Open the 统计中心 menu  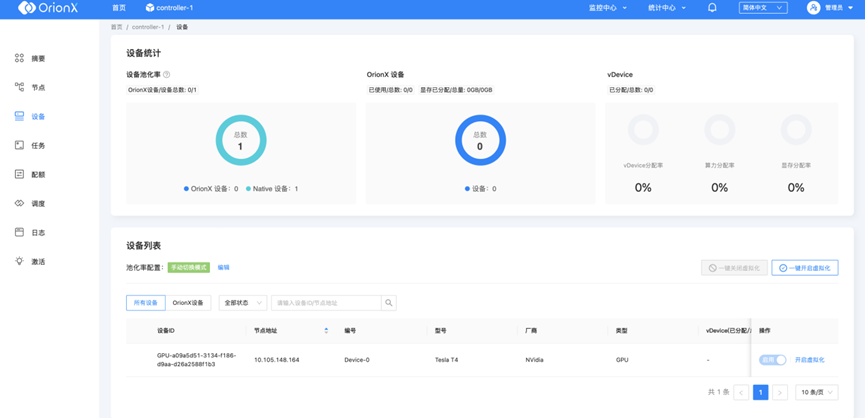(x=667, y=8)
